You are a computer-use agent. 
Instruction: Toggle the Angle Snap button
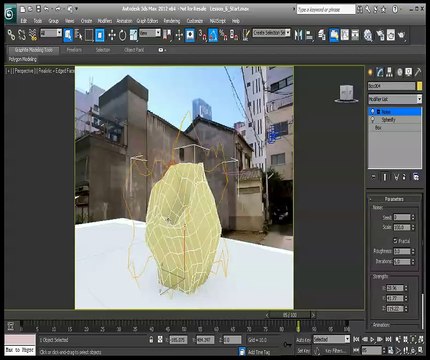click(x=213, y=35)
